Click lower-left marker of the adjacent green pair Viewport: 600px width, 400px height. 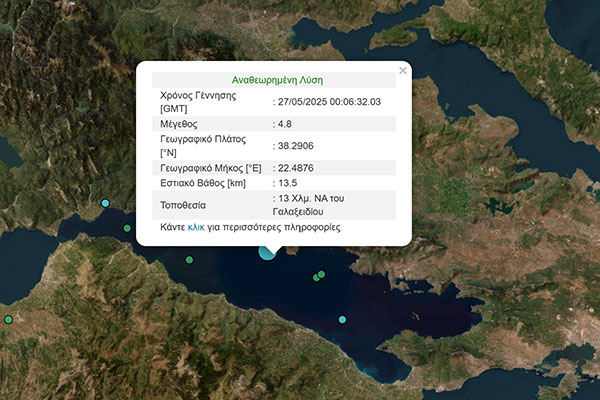coord(316,277)
